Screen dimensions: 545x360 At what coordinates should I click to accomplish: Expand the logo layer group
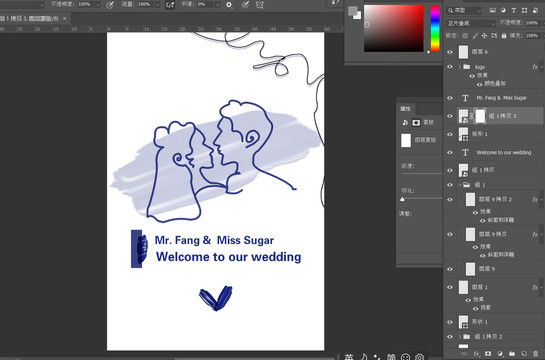pyautogui.click(x=460, y=67)
